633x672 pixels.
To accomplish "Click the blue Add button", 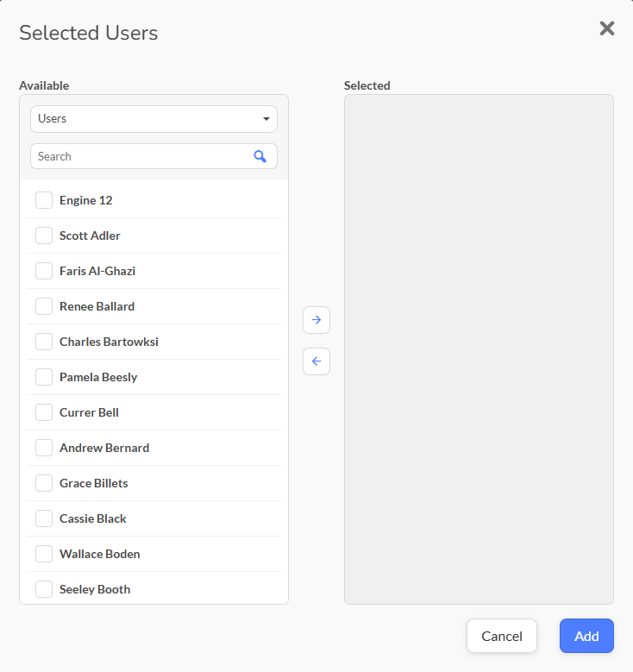I will click(586, 636).
